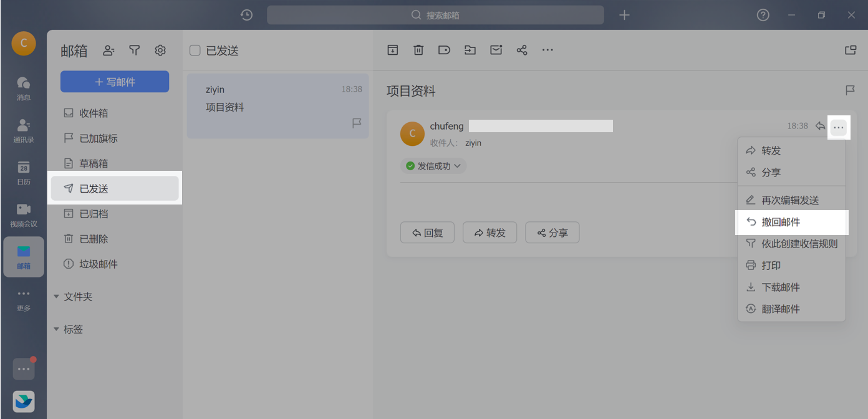Open 视频会议 in the sidebar
The image size is (868, 419).
[x=24, y=214]
